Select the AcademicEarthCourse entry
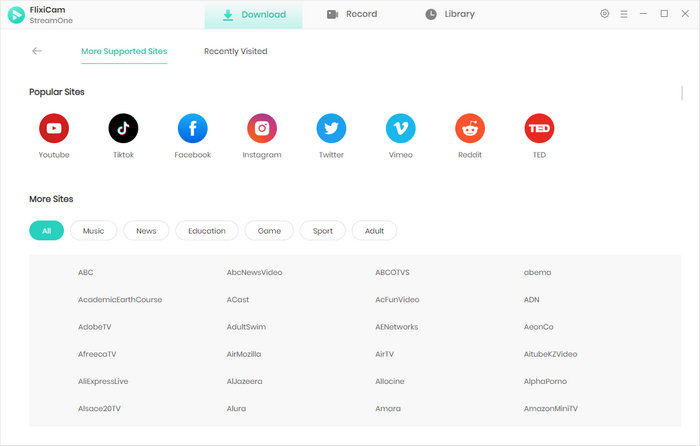This screenshot has width=700, height=446. (120, 300)
